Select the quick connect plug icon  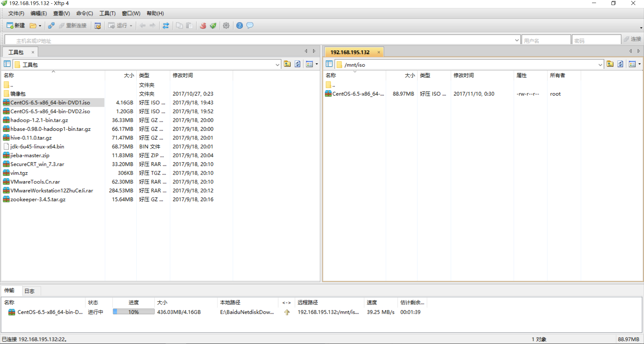51,25
